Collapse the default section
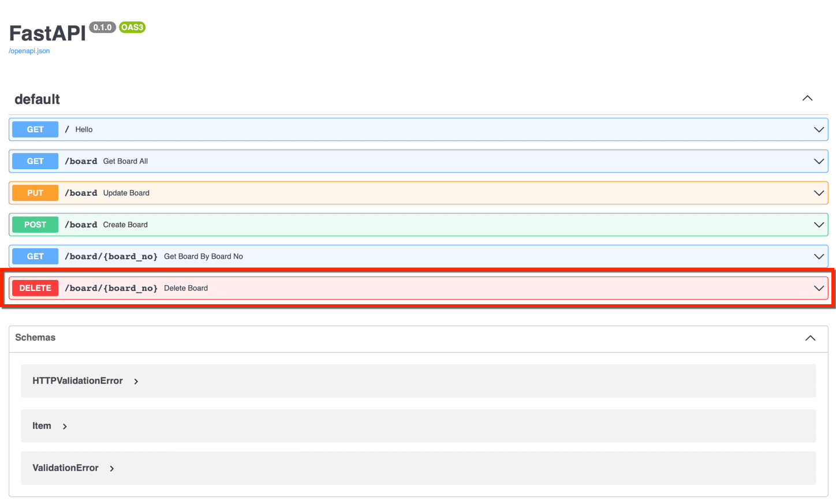Image resolution: width=836 pixels, height=504 pixels. tap(807, 98)
